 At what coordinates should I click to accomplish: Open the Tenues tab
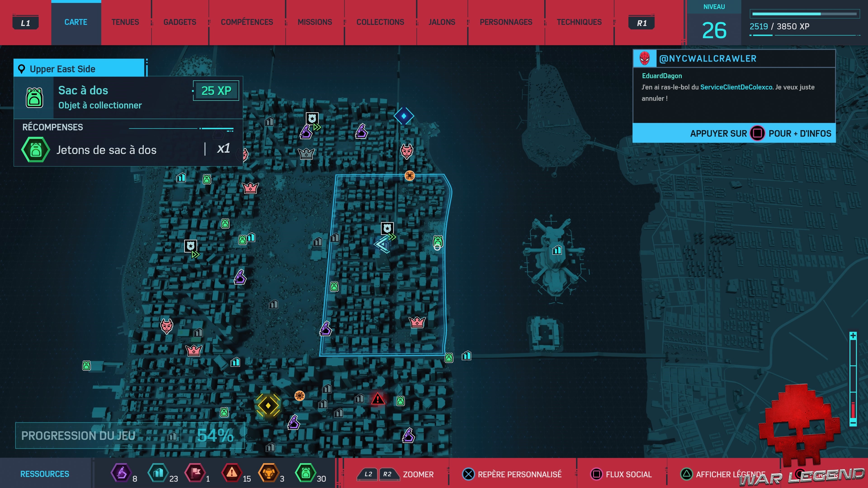(125, 22)
